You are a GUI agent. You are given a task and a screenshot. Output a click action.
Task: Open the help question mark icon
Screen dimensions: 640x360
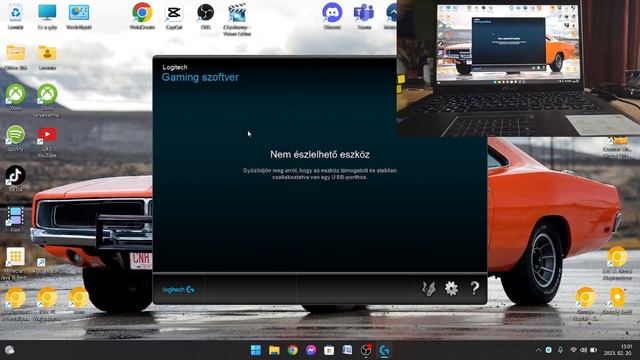pyautogui.click(x=474, y=288)
